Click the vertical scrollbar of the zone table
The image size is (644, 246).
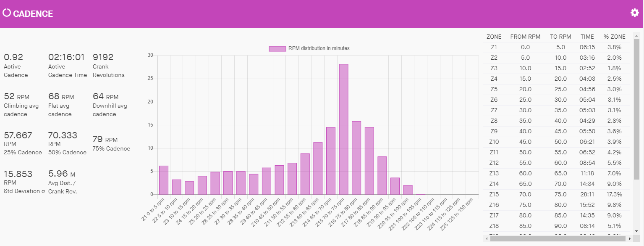[636, 109]
